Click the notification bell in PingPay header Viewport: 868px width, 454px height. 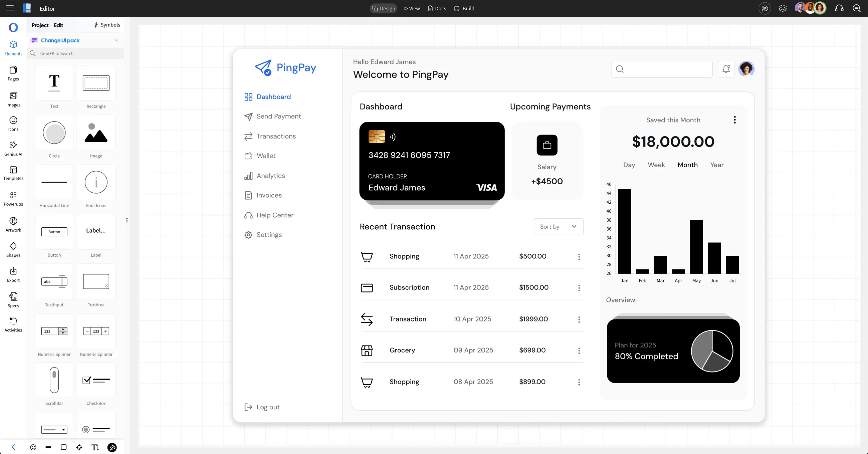pyautogui.click(x=726, y=69)
